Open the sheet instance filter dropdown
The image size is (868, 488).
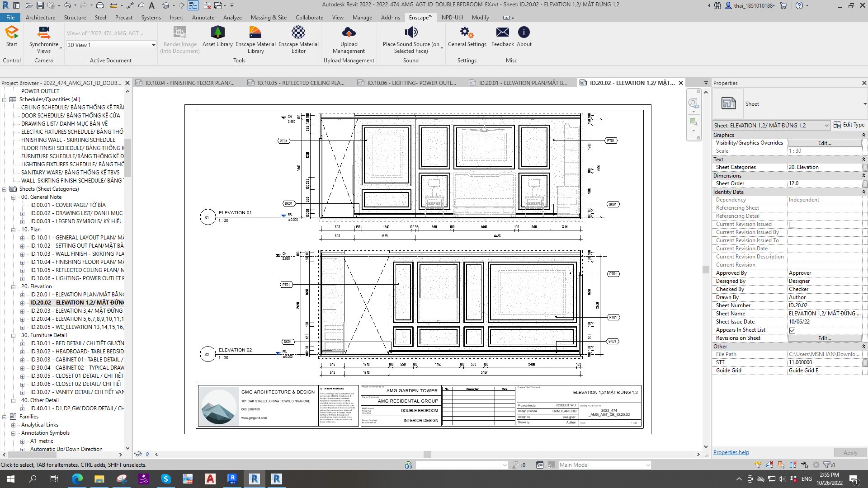pos(772,125)
